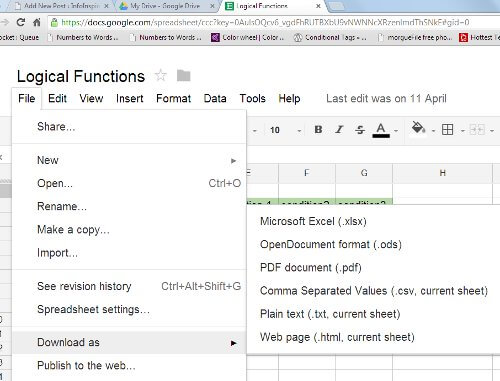500x381 pixels.
Task: Click the browser address bar URL
Action: coord(265,23)
